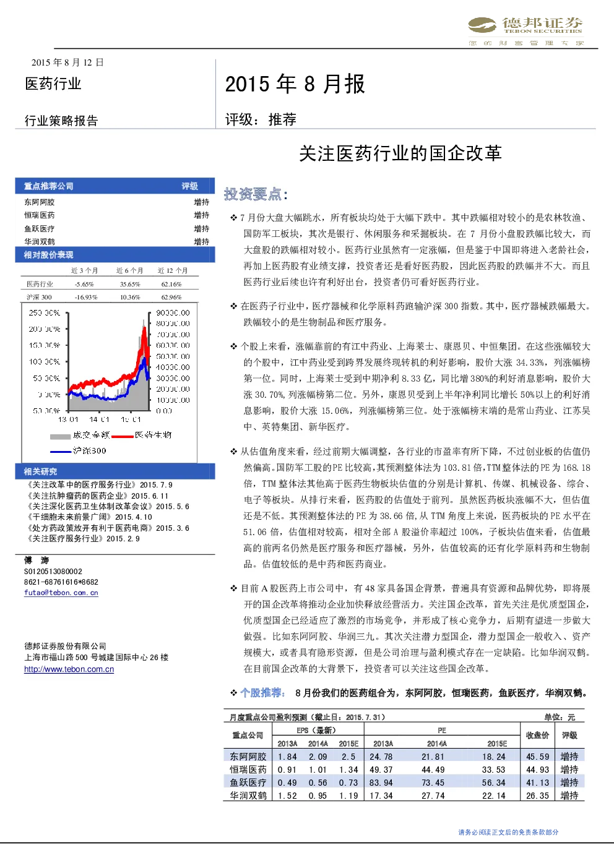Open 《关注抗肿瘤药的医药企业》 2015.6.11 report

click(x=97, y=496)
